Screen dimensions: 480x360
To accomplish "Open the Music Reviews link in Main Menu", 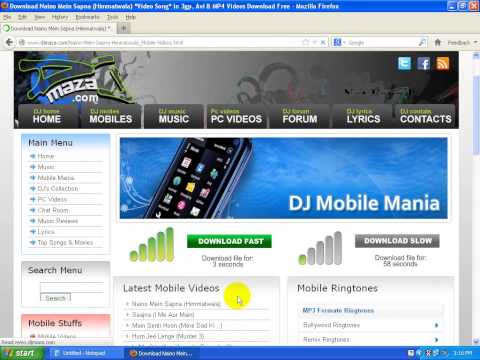I will tap(57, 221).
